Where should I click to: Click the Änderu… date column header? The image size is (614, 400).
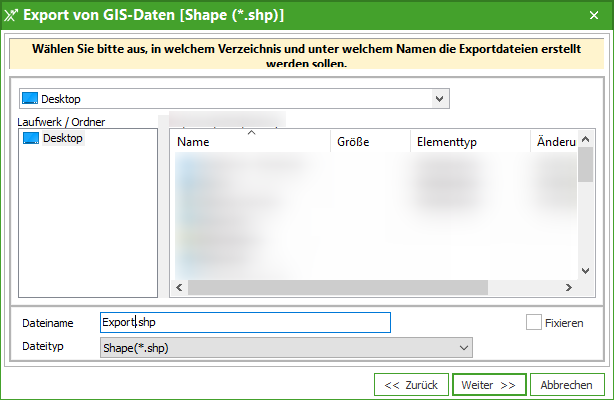pos(553,142)
